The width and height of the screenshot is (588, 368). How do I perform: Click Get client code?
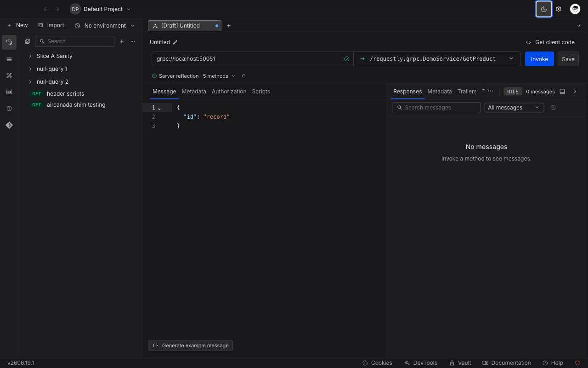coord(550,42)
